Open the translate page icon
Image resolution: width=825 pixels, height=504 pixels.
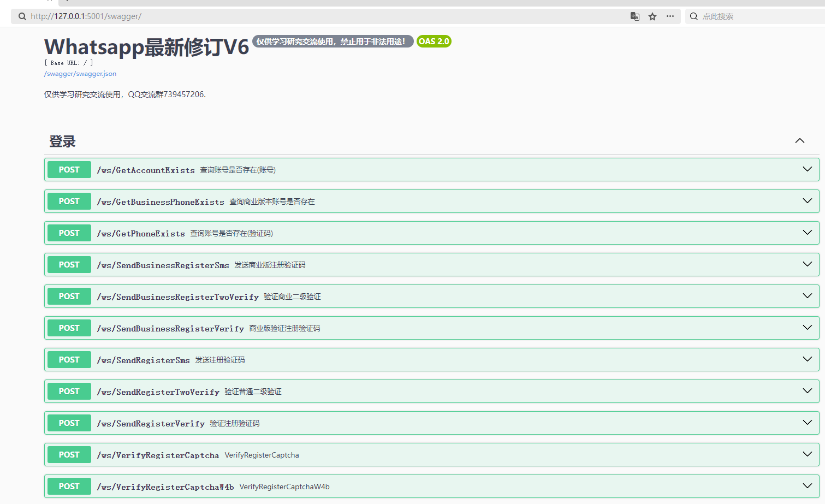pos(634,16)
